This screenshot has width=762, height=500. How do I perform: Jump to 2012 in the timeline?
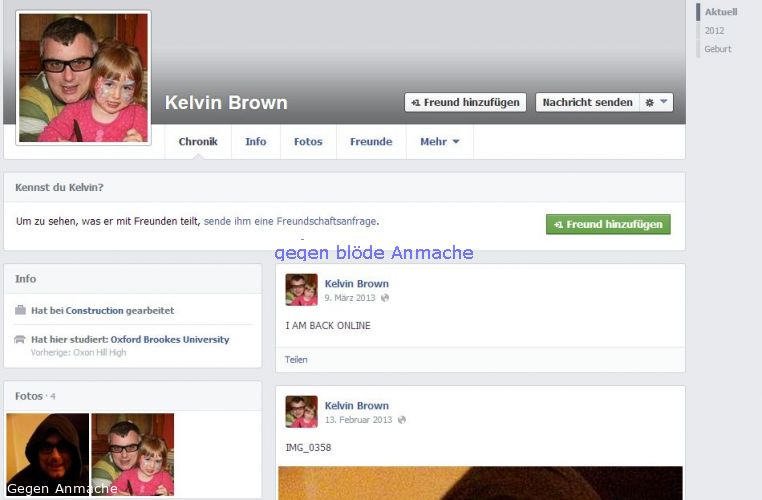coord(714,31)
